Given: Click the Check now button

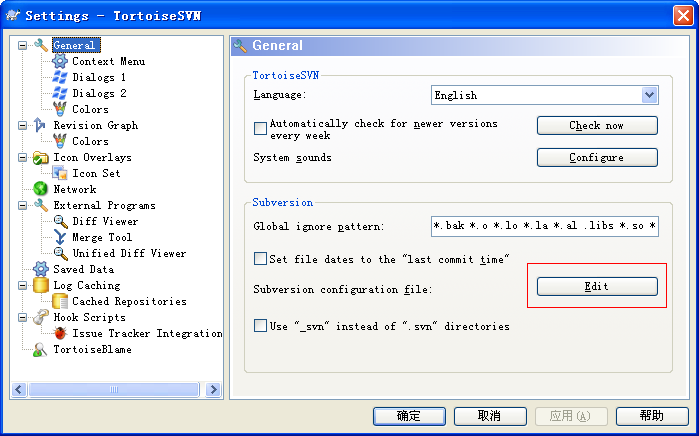Looking at the screenshot, I should point(597,126).
